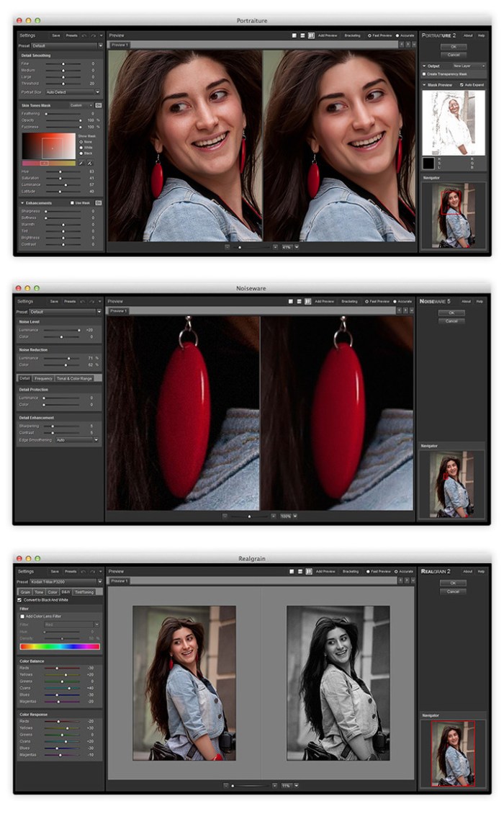The height and width of the screenshot is (814, 504).
Task: Open Portrait Size Auto Detect dropdown
Action: point(73,92)
